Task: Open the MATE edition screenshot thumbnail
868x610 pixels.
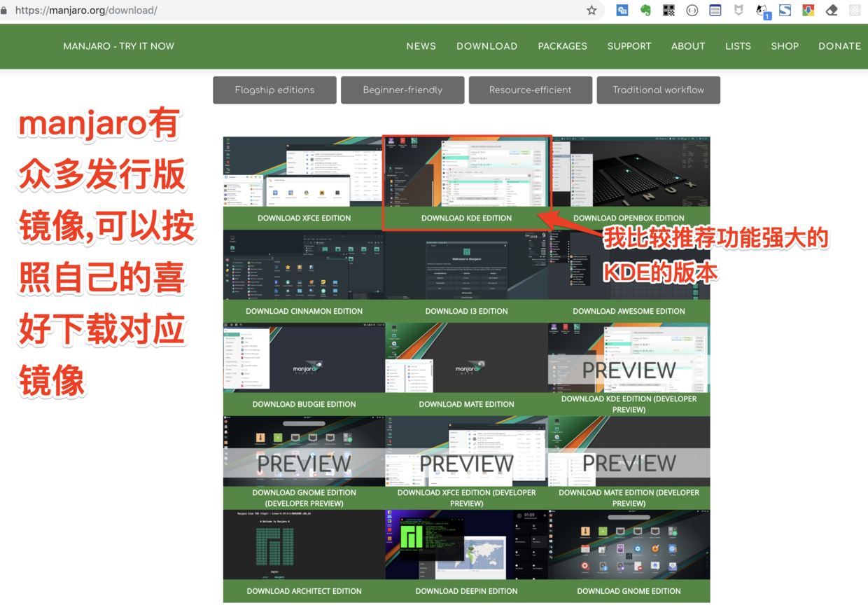Action: click(466, 358)
